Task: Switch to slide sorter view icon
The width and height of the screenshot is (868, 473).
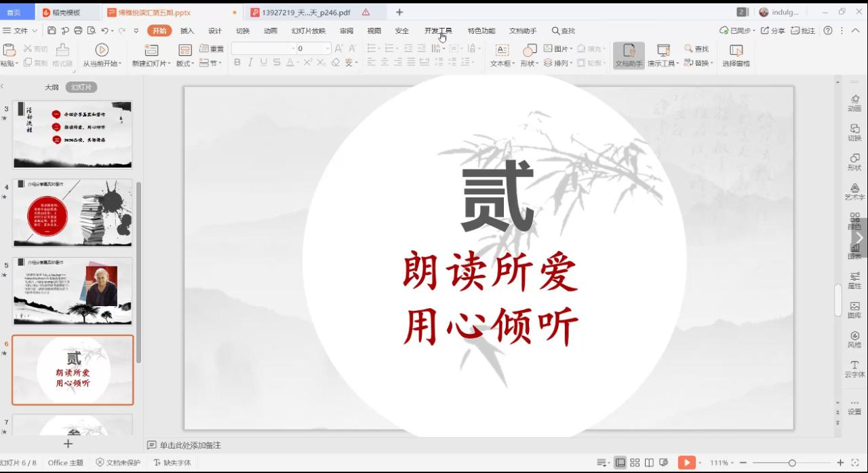Action: coord(635,463)
